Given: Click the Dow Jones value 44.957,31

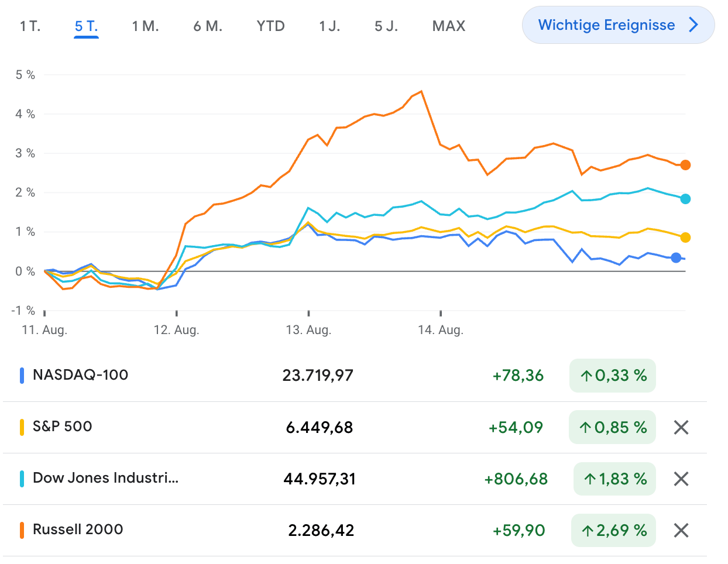Looking at the screenshot, I should [320, 479].
